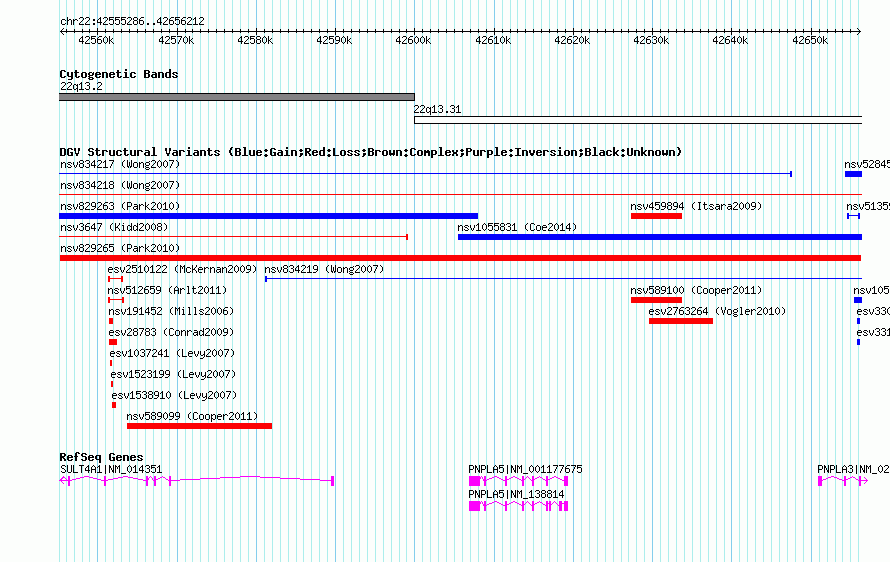The width and height of the screenshot is (890, 562).
Task: Click nsv3647 (Kidd2008) variant label
Action: click(x=114, y=227)
